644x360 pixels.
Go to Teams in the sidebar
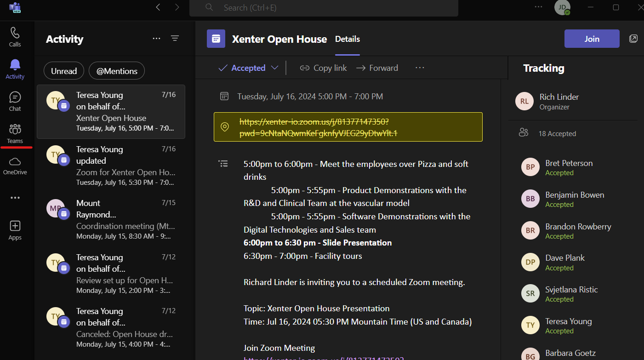tap(15, 133)
